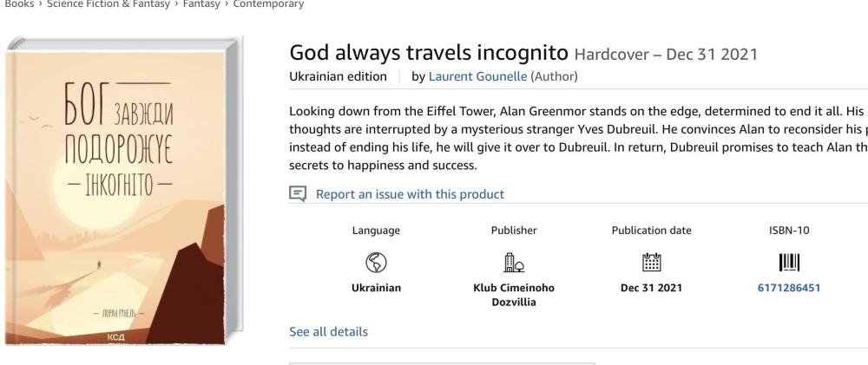Screen dimensions: 868x365
Task: Click Report an issue with this product
Action: (410, 194)
